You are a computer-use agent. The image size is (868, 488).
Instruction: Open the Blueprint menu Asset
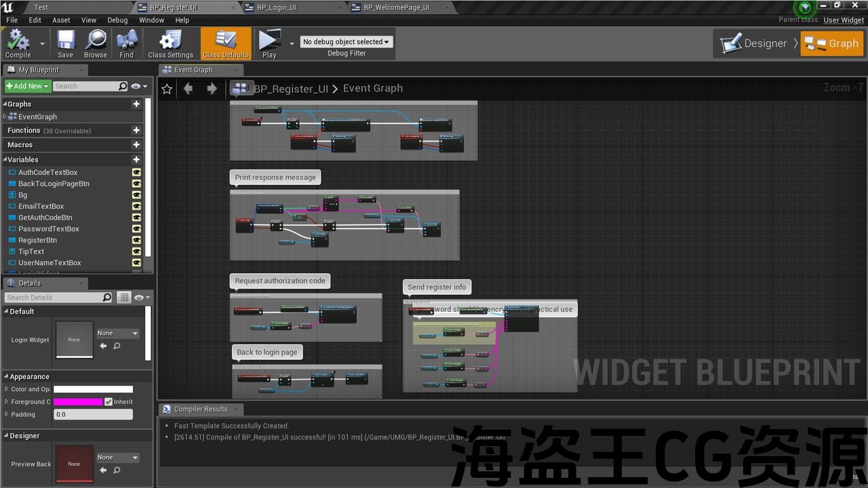pyautogui.click(x=61, y=20)
